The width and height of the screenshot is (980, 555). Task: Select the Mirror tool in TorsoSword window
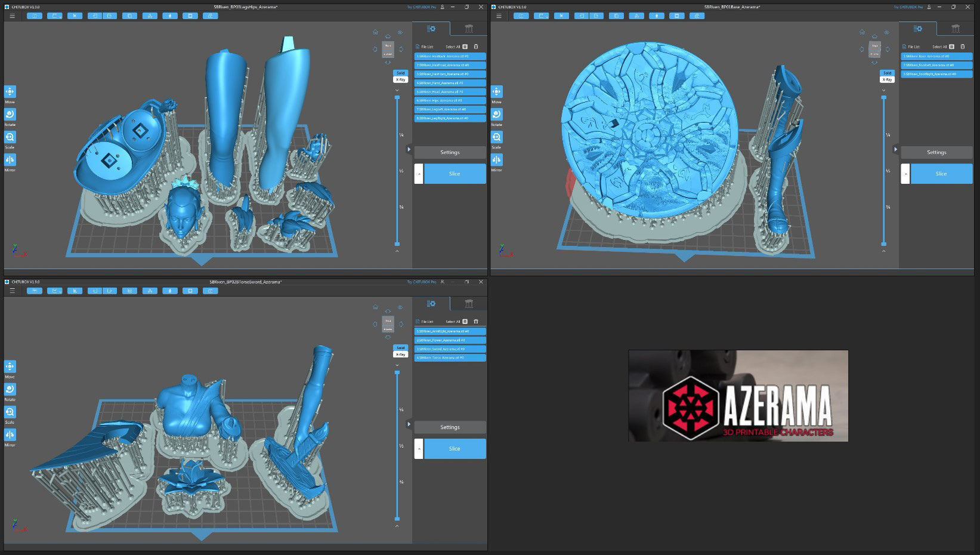pyautogui.click(x=10, y=434)
